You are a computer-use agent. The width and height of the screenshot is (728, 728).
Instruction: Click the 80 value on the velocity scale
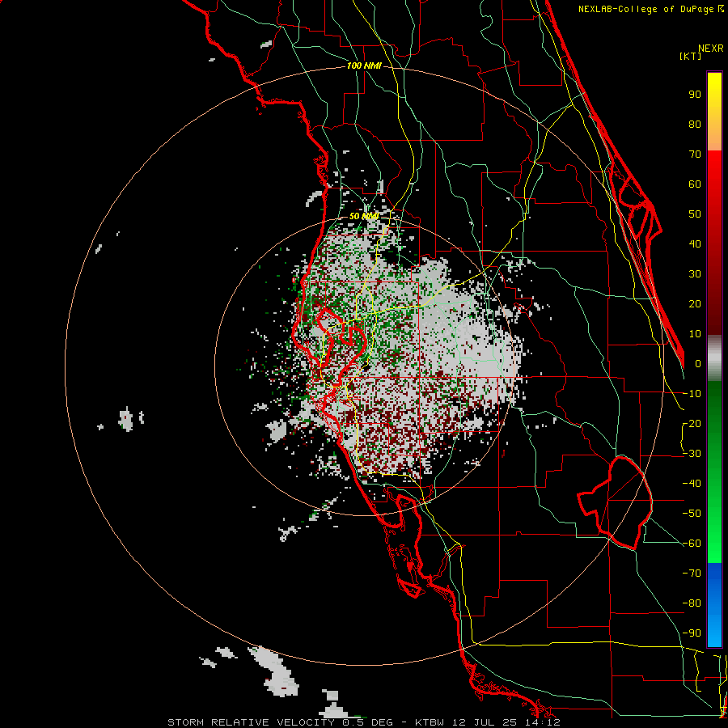[695, 124]
